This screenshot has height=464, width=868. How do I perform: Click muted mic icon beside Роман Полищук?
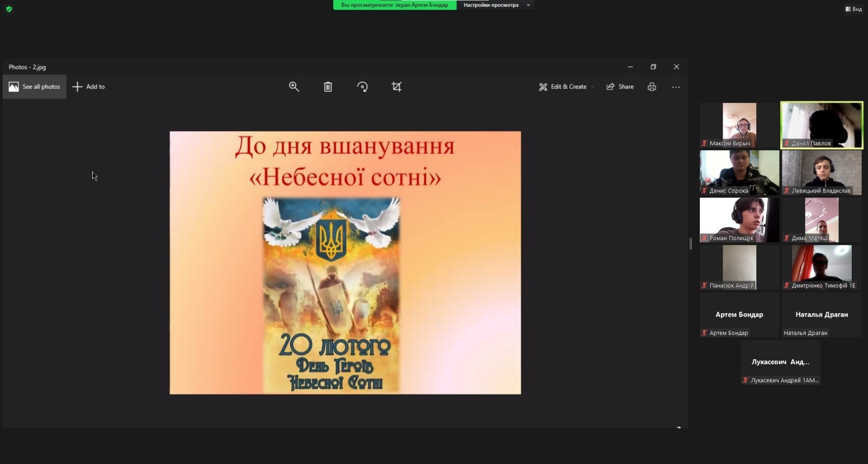tap(704, 238)
